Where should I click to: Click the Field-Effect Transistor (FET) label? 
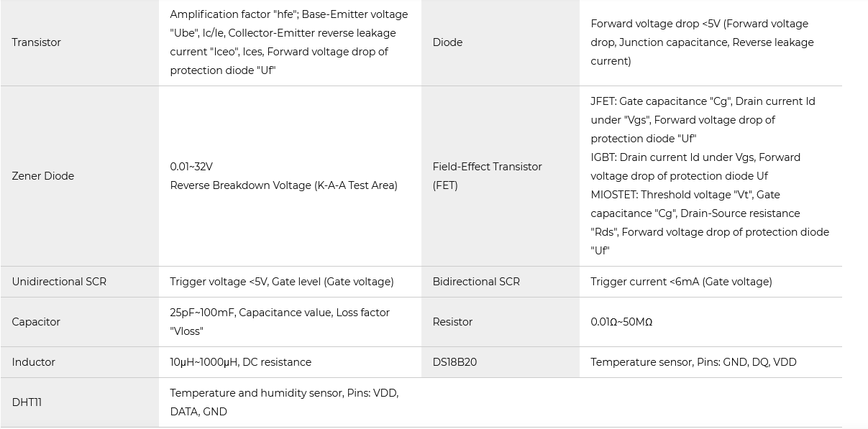click(487, 176)
